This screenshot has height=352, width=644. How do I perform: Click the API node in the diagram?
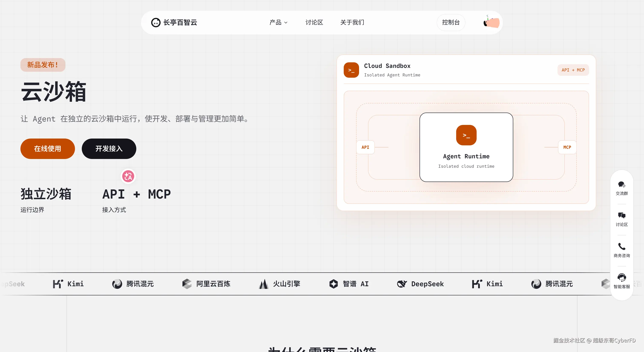tap(365, 147)
